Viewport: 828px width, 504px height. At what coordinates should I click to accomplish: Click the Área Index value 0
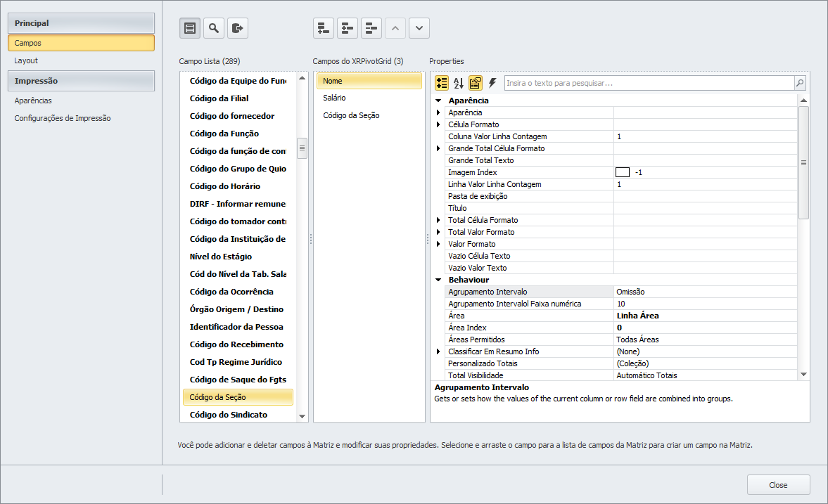click(x=706, y=328)
